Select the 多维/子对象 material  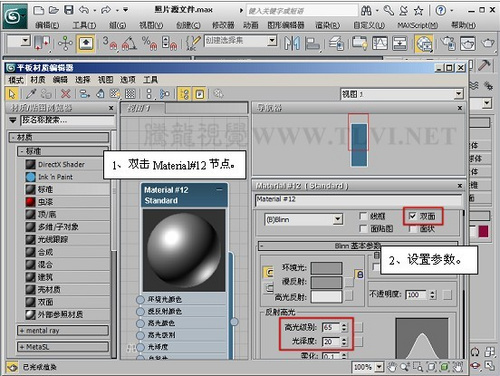coord(58,227)
